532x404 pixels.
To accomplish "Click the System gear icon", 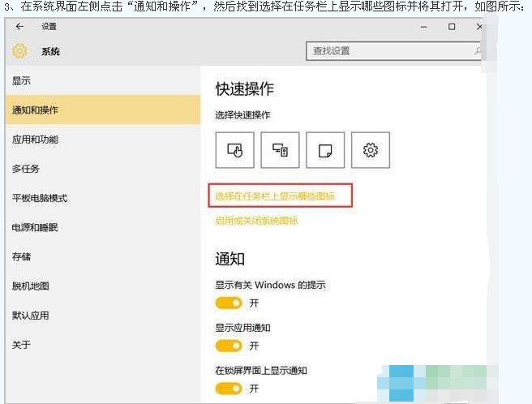I will [x=19, y=51].
